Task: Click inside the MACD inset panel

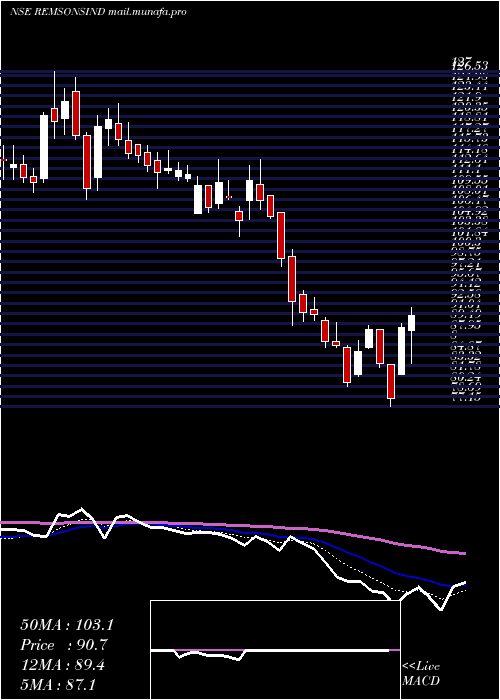Action: pyautogui.click(x=275, y=650)
